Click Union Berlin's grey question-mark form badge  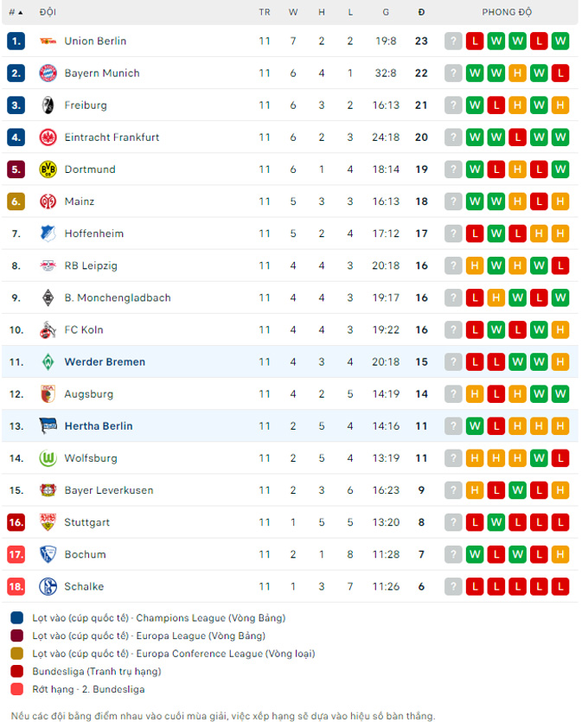pos(453,41)
